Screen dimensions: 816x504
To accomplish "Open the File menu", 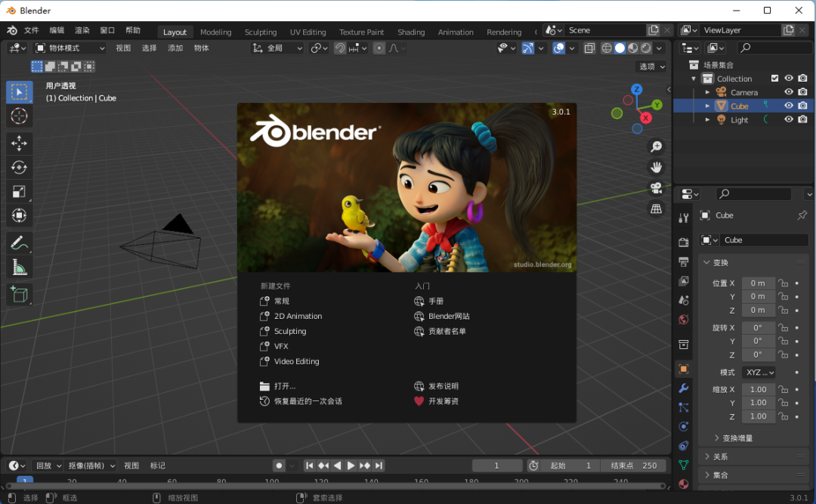I will pyautogui.click(x=32, y=30).
